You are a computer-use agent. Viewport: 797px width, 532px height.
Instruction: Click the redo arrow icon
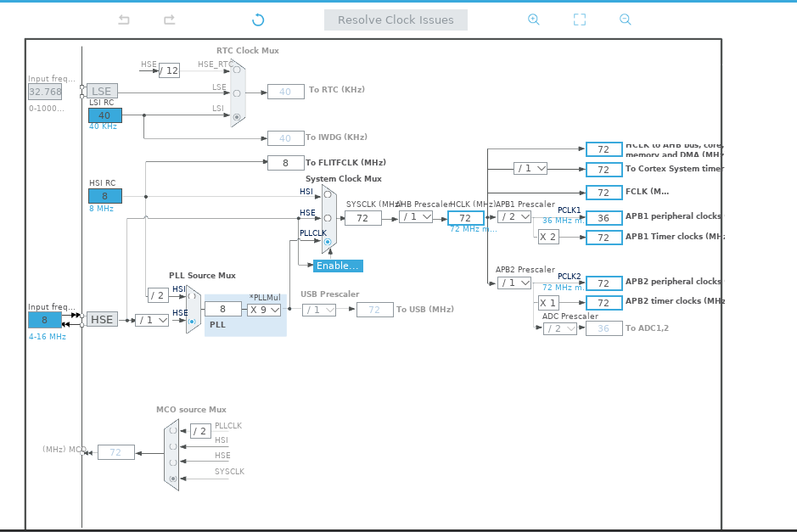pyautogui.click(x=169, y=20)
